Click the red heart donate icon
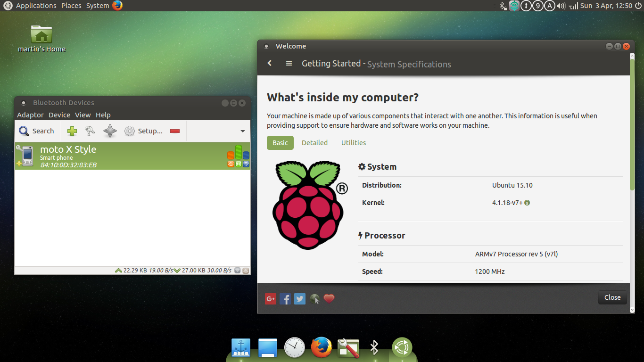The image size is (644, 362). tap(329, 298)
